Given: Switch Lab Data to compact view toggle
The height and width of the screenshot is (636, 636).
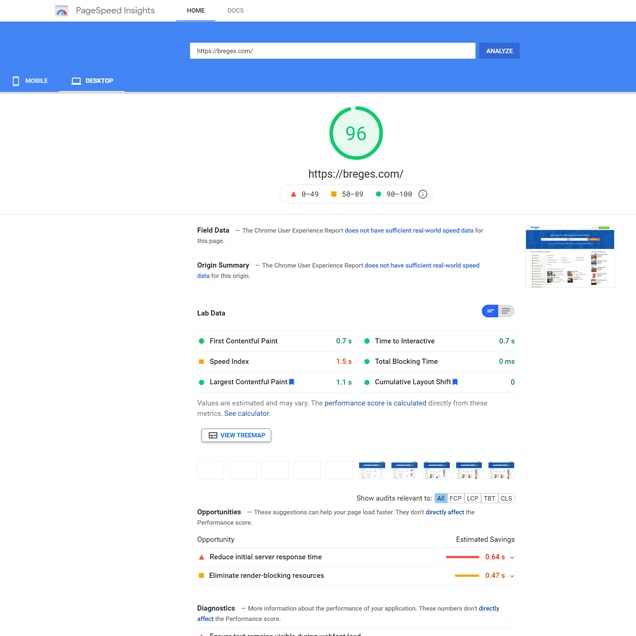Looking at the screenshot, I should (x=490, y=311).
